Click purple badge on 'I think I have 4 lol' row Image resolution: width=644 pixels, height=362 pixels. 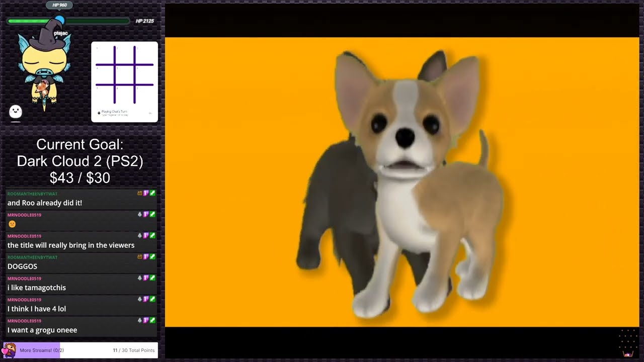click(146, 299)
